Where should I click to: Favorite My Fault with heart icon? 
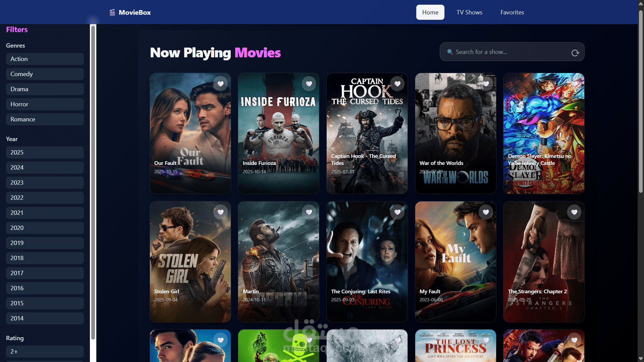click(486, 212)
